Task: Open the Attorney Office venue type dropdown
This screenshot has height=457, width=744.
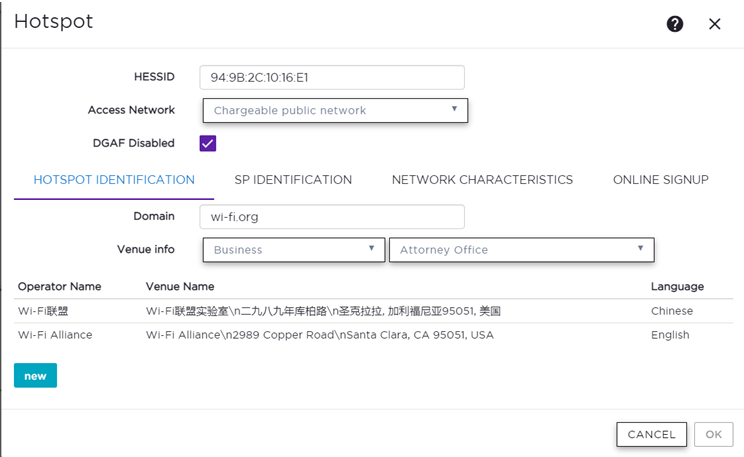Action: tap(521, 250)
